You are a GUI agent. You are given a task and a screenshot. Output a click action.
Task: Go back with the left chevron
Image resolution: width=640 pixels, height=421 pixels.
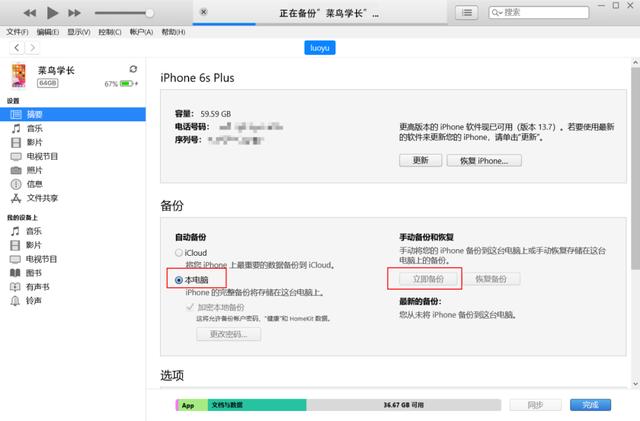(x=17, y=48)
